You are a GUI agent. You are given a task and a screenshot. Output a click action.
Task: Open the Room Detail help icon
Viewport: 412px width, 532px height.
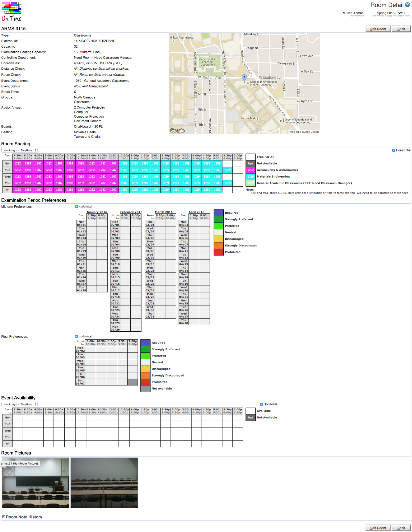[407, 5]
